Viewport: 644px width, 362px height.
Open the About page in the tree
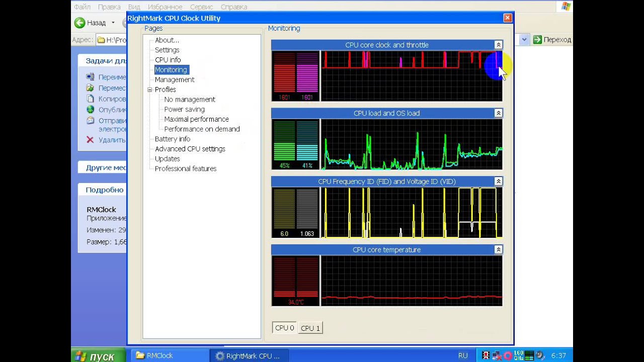[x=167, y=40]
